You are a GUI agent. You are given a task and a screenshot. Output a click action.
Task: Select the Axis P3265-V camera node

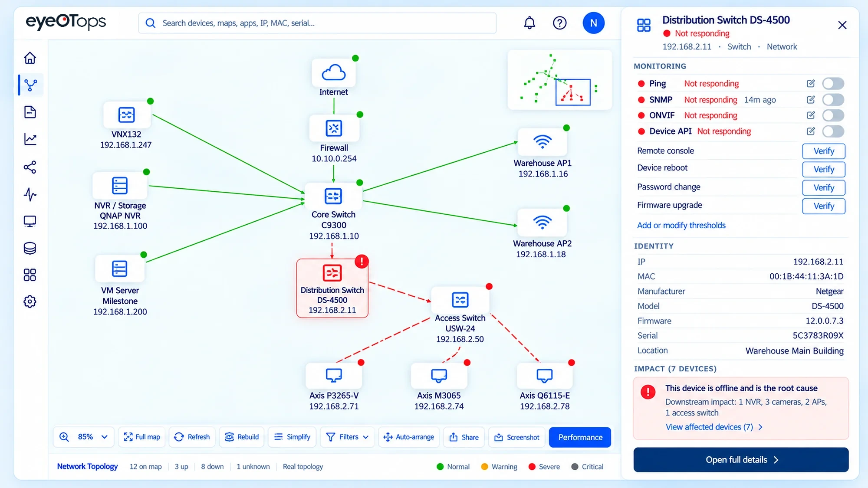334,376
